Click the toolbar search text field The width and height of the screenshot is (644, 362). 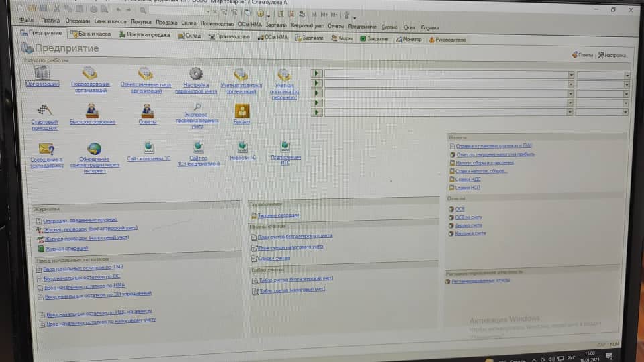click(176, 11)
